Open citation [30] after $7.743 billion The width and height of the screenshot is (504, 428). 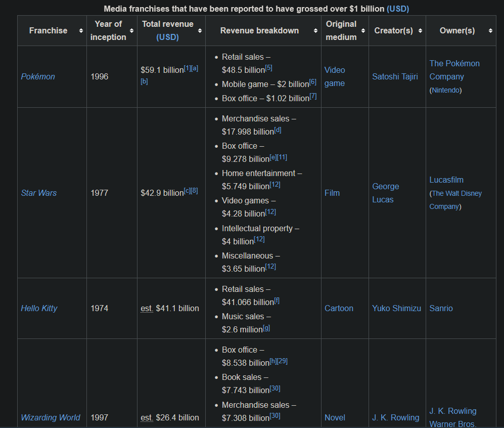275,389
